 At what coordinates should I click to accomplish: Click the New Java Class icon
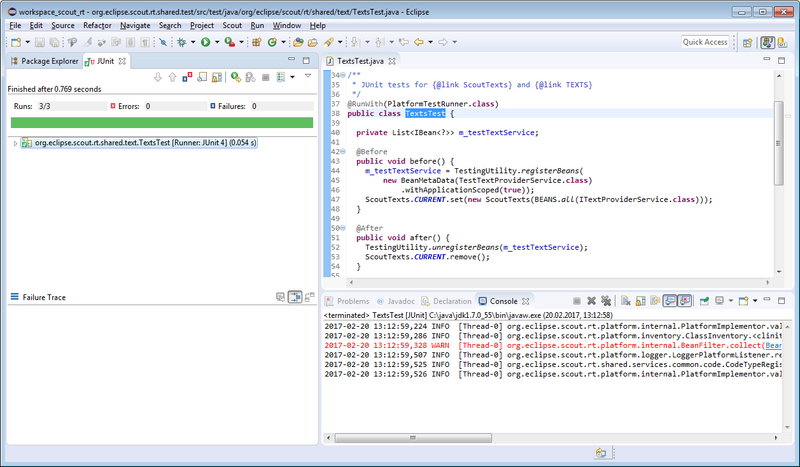click(272, 42)
